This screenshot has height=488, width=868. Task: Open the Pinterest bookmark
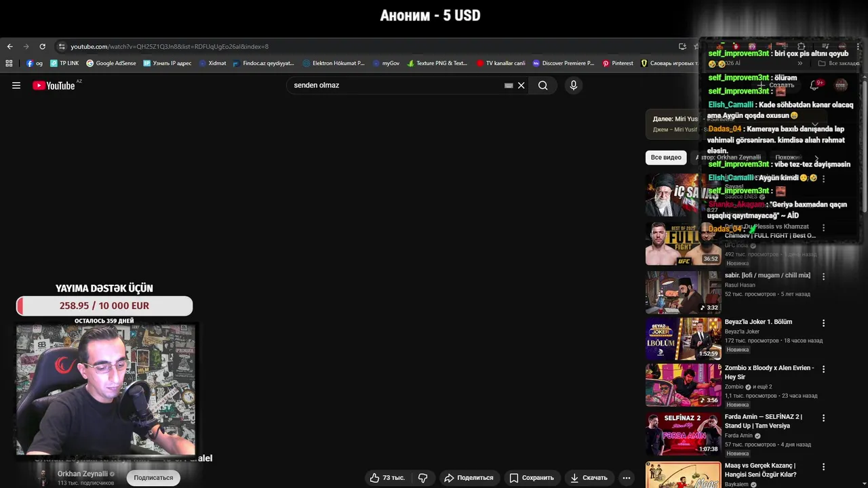[618, 63]
